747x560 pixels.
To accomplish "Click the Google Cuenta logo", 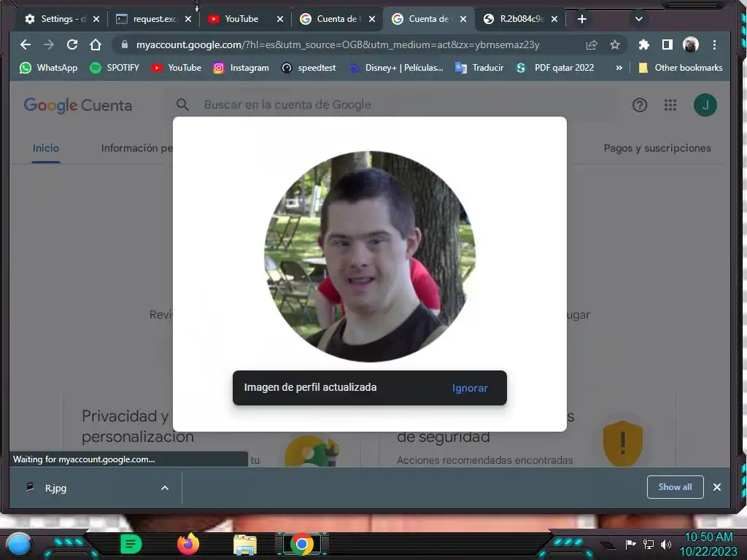I will click(x=77, y=105).
